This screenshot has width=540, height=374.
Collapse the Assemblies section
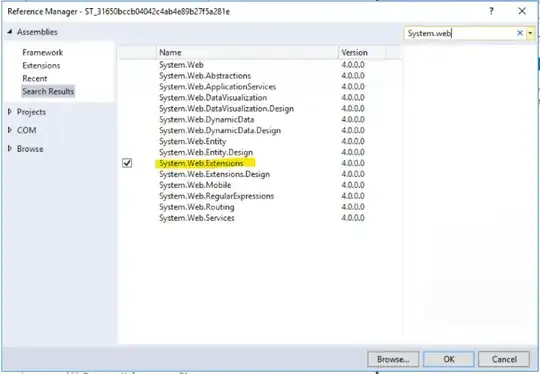[10, 32]
